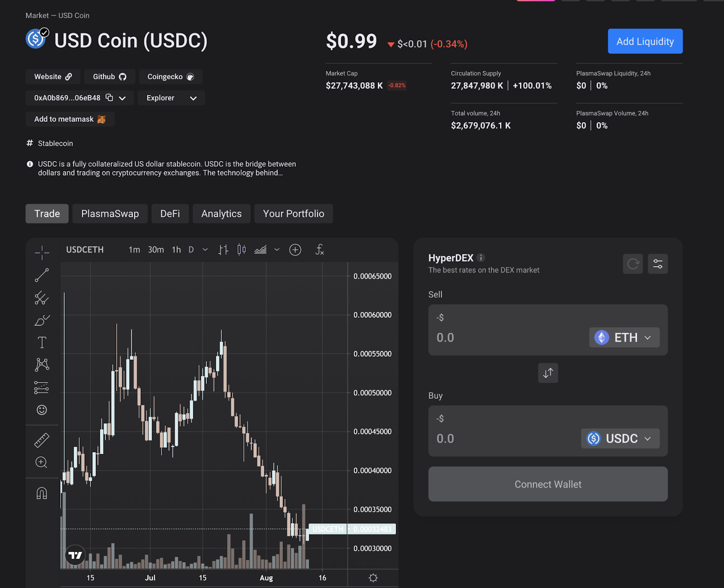
Task: Refresh the HyperDEX rates
Action: [633, 263]
